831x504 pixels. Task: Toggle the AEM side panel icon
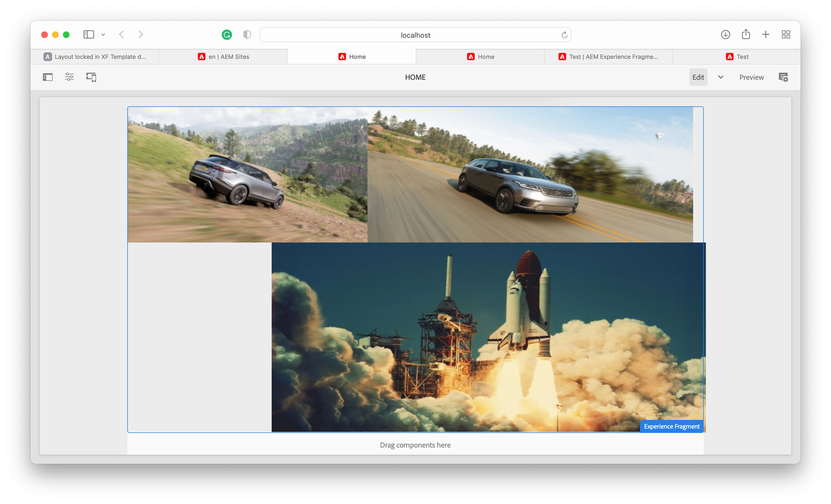[x=48, y=77]
